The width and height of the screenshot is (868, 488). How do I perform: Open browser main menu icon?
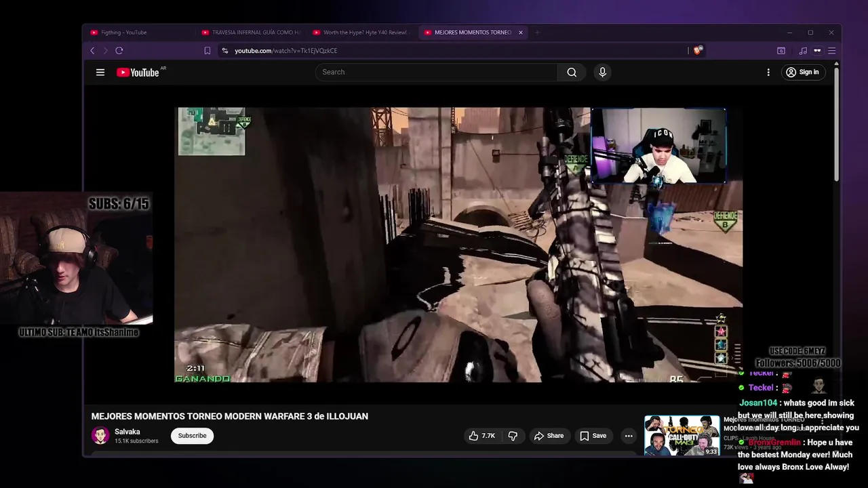[x=831, y=51]
